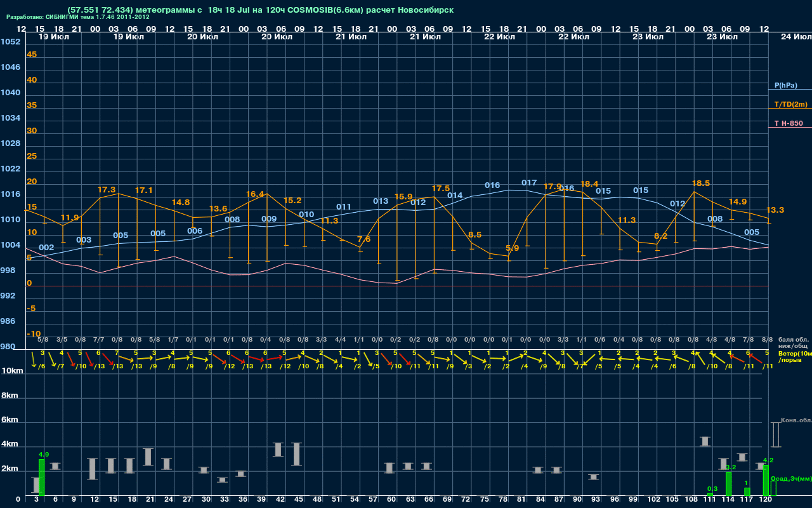Click the 011 pressure label
Screen dimensions: 812x508
pyautogui.click(x=344, y=207)
